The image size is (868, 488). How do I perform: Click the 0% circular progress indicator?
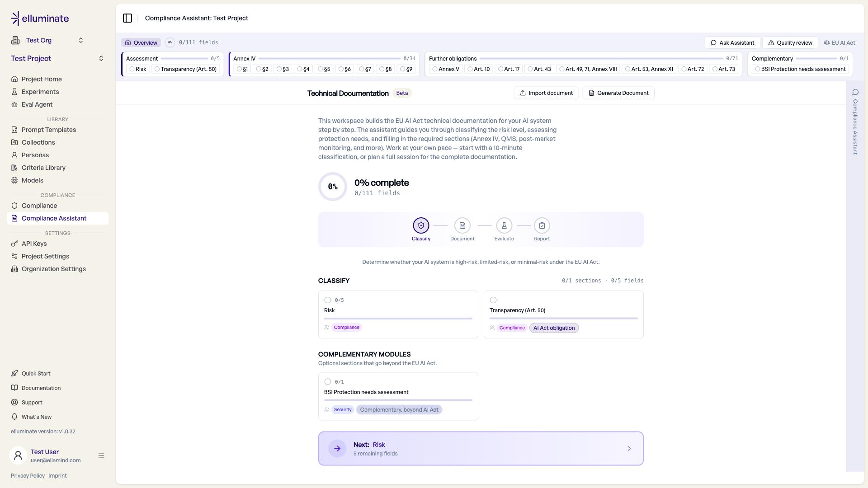(333, 187)
